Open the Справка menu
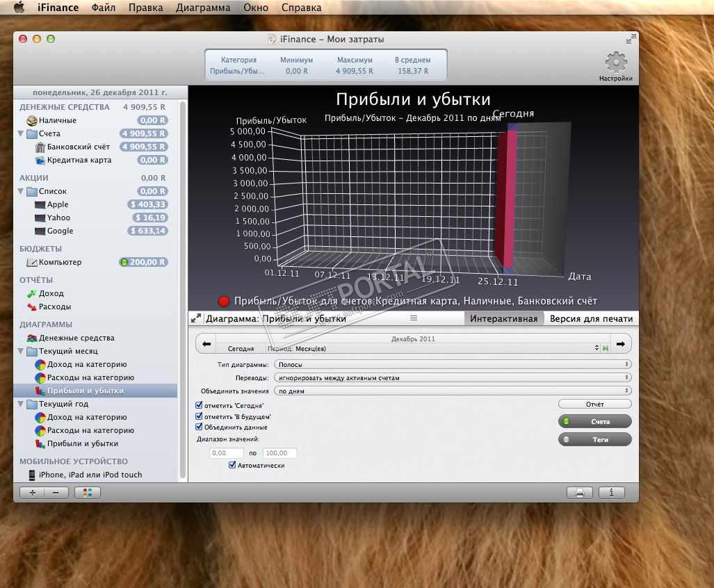 302,8
